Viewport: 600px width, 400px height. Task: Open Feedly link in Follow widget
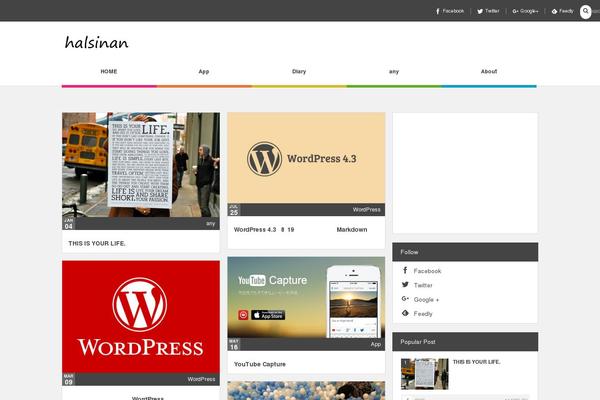pyautogui.click(x=423, y=314)
